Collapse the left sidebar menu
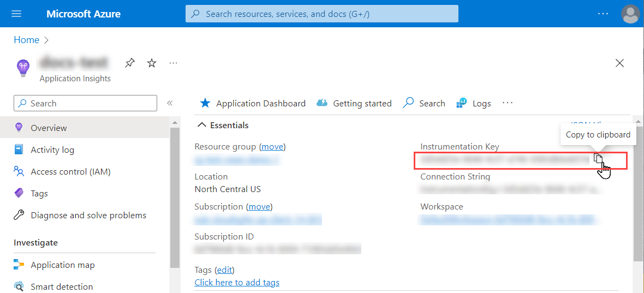 tap(170, 103)
